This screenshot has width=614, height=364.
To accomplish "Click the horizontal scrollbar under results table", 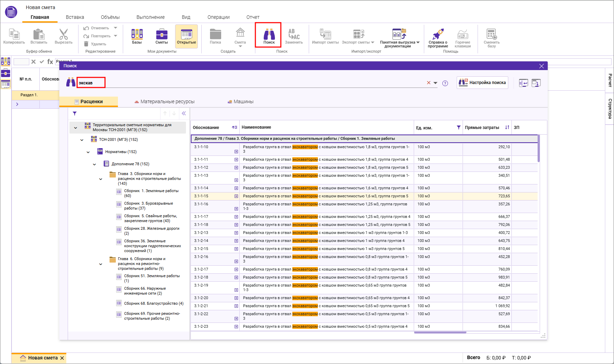I will (x=440, y=333).
